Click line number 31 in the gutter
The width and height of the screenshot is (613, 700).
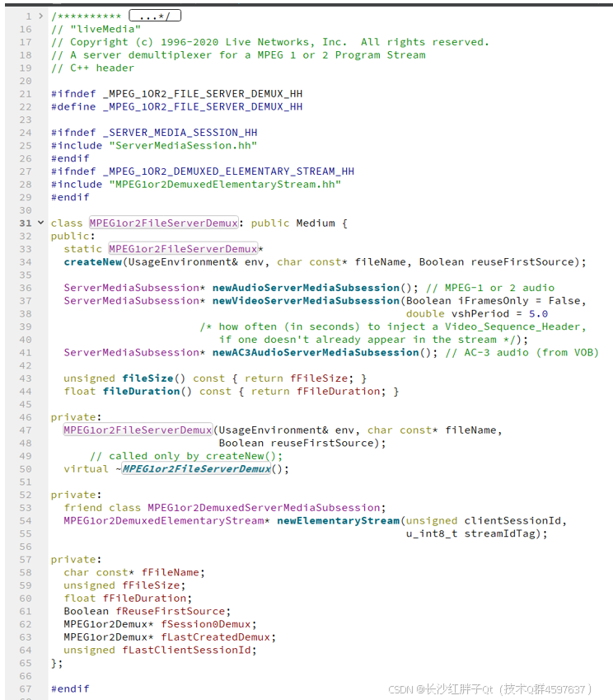pyautogui.click(x=26, y=223)
